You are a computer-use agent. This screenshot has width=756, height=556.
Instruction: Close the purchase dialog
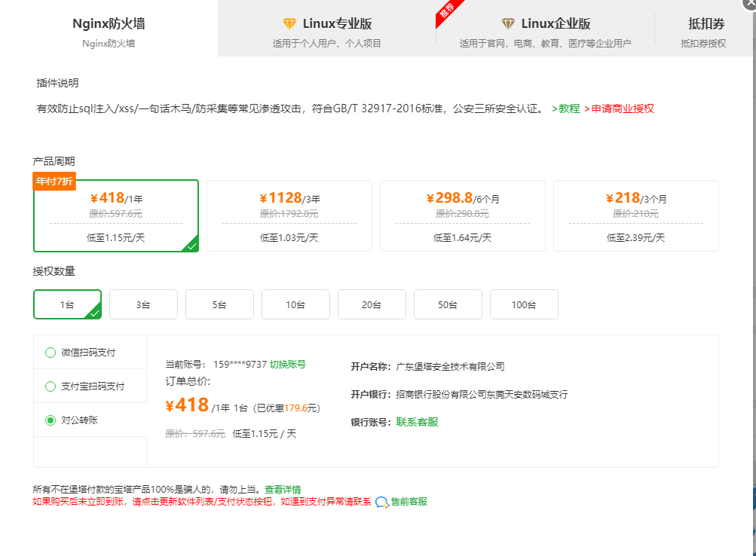point(750,3)
